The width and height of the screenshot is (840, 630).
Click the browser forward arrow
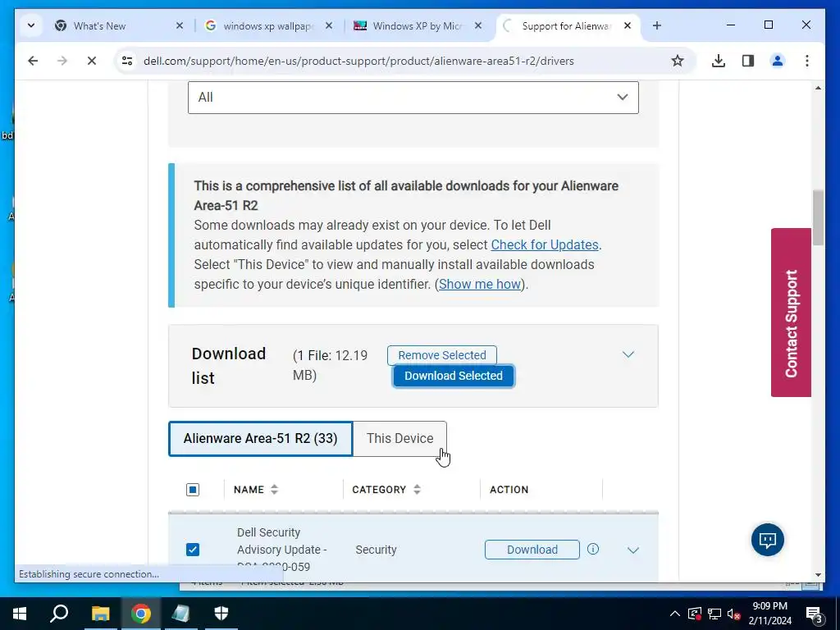point(62,61)
